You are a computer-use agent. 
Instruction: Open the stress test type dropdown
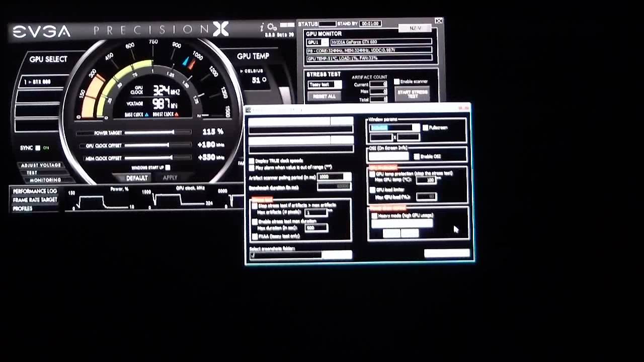click(325, 84)
